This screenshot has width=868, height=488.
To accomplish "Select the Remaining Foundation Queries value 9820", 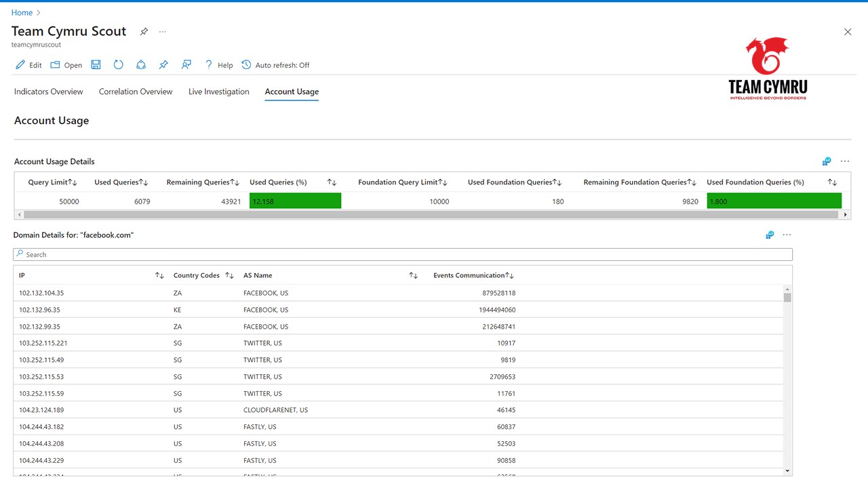I will [x=690, y=201].
